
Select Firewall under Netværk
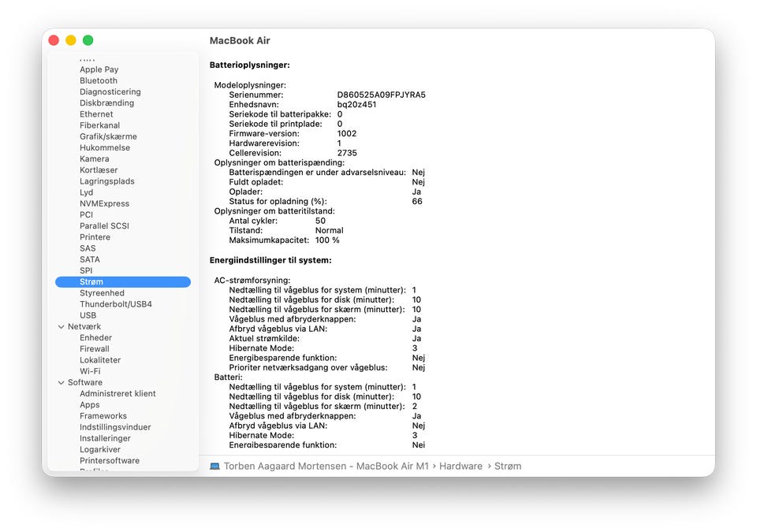[x=94, y=349]
